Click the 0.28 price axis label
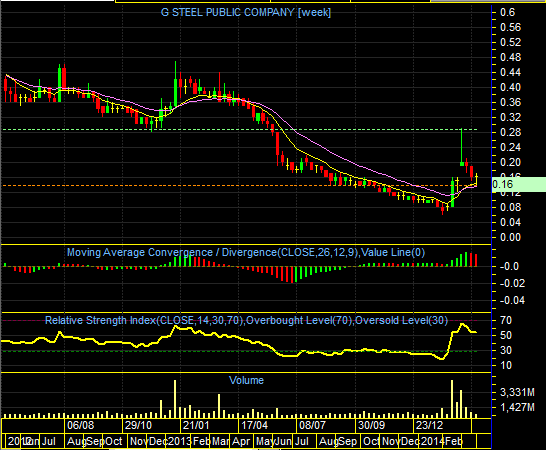This screenshot has height=450, width=546. [510, 132]
